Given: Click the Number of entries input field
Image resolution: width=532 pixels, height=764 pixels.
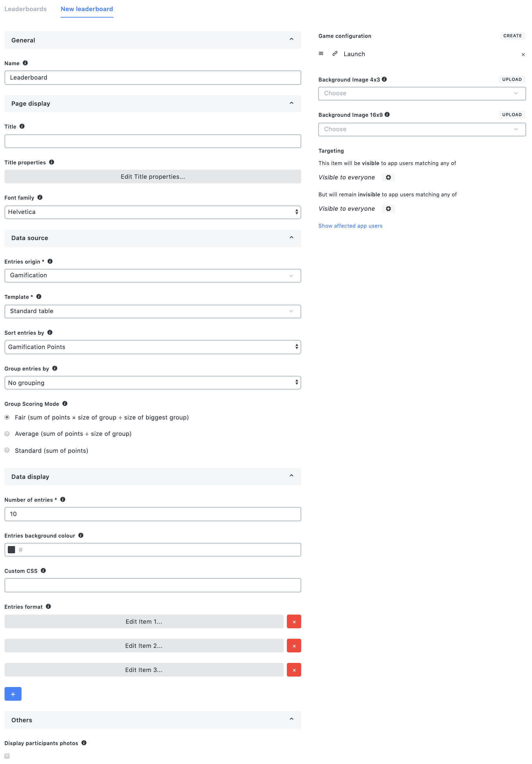Looking at the screenshot, I should tap(153, 514).
